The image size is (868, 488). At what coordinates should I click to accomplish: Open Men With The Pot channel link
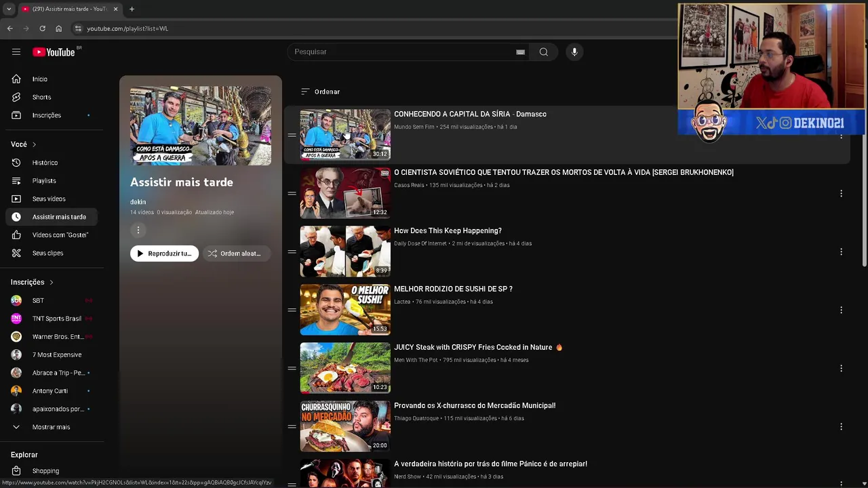416,360
